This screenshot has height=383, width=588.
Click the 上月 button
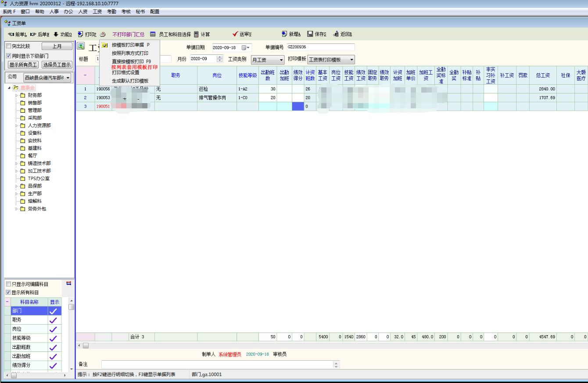57,46
